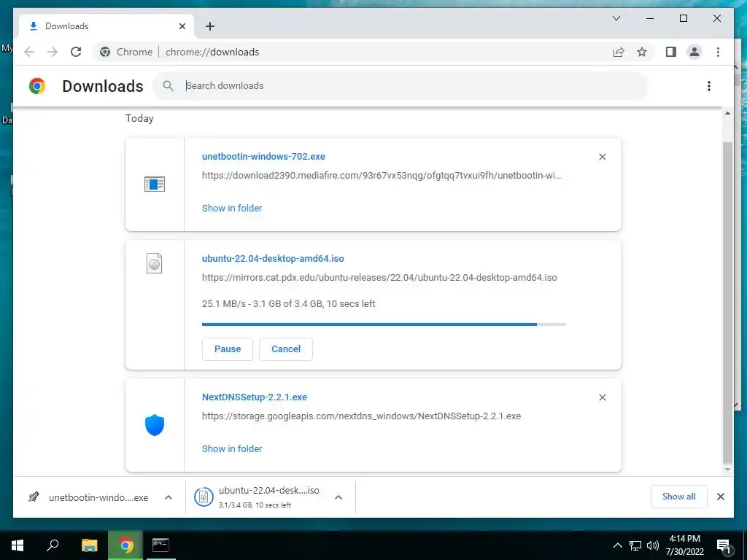747x560 pixels.
Task: Open File Explorer from taskbar
Action: (x=89, y=545)
